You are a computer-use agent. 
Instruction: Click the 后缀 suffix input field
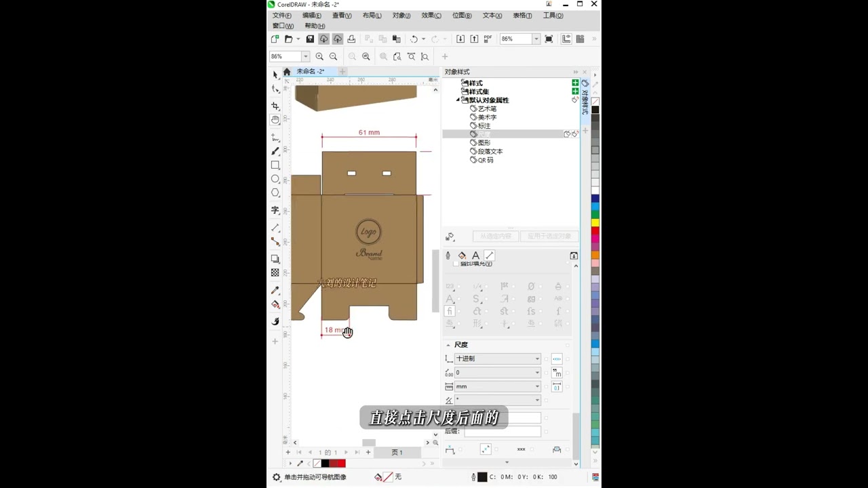(x=502, y=432)
